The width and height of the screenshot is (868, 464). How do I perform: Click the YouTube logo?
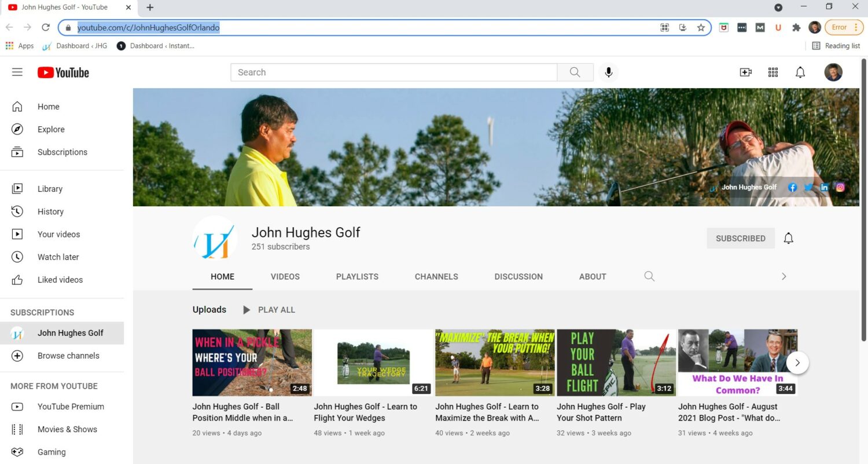pyautogui.click(x=63, y=72)
